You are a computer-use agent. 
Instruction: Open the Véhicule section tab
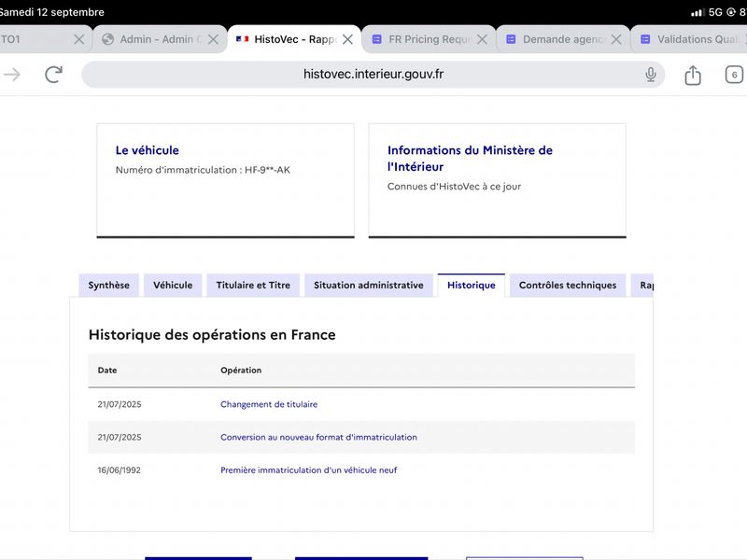pos(173,286)
